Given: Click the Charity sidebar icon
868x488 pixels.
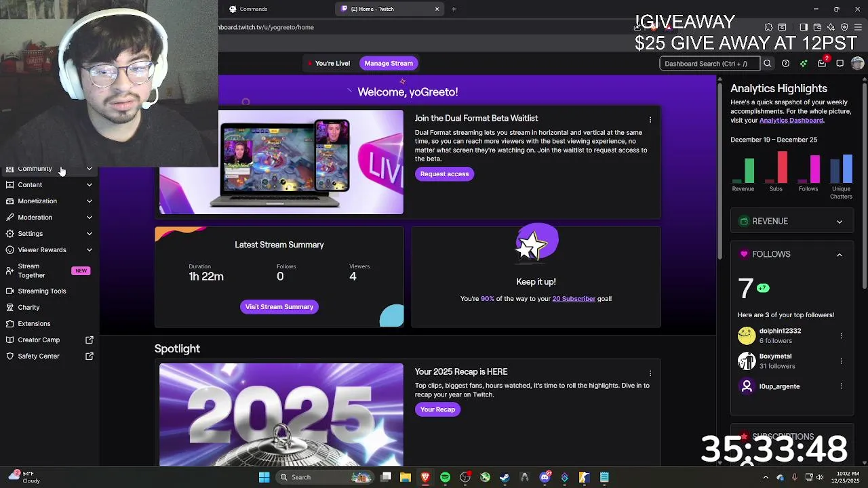Looking at the screenshot, I should [9, 307].
